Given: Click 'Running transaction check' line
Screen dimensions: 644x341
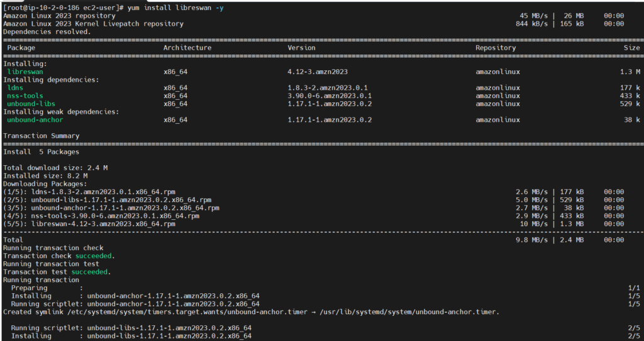Looking at the screenshot, I should (x=53, y=248).
